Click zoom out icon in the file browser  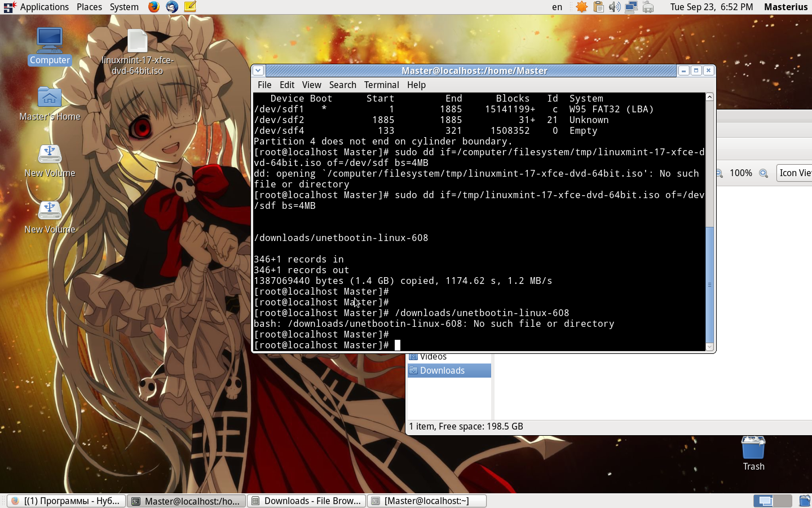(x=720, y=173)
